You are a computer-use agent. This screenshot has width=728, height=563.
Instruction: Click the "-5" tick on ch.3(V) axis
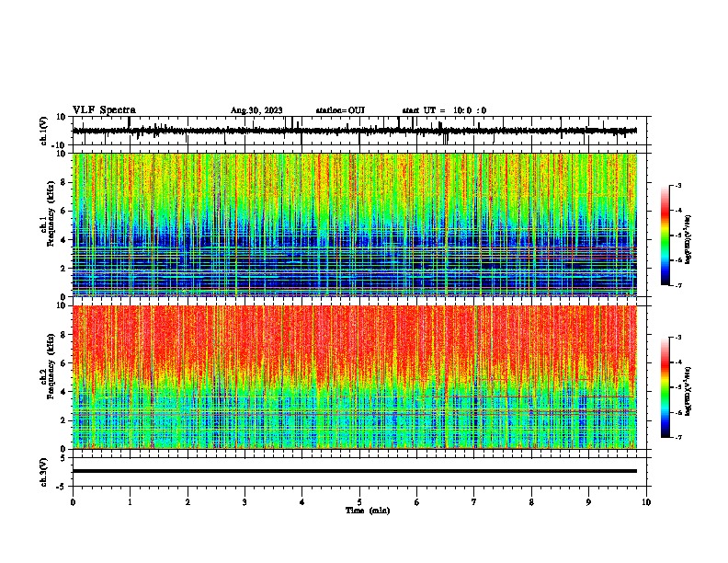click(62, 486)
